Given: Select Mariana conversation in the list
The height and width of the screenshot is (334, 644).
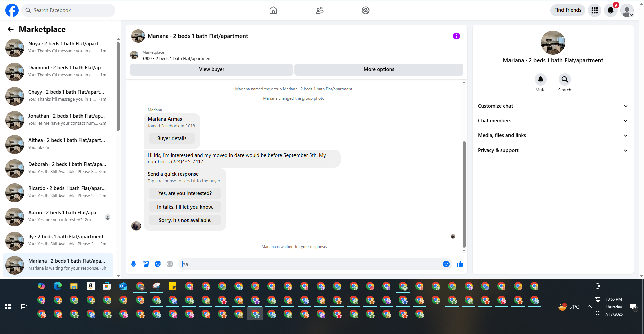Looking at the screenshot, I should coord(58,265).
